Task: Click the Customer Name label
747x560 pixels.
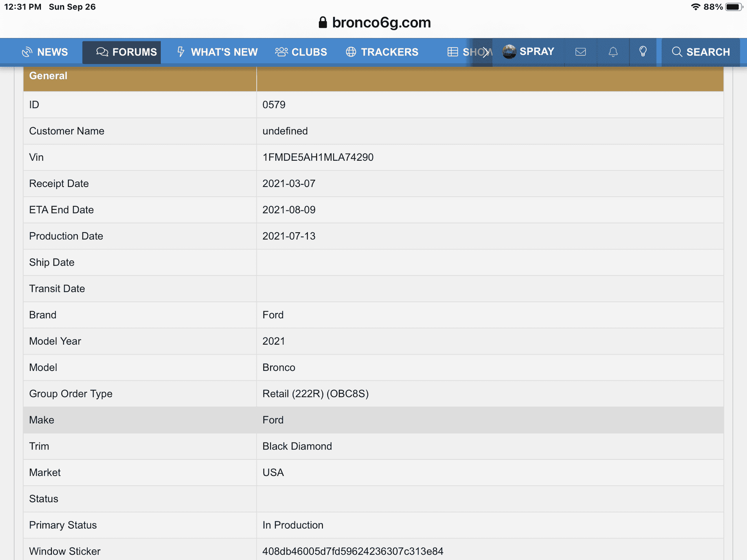Action: point(66,131)
